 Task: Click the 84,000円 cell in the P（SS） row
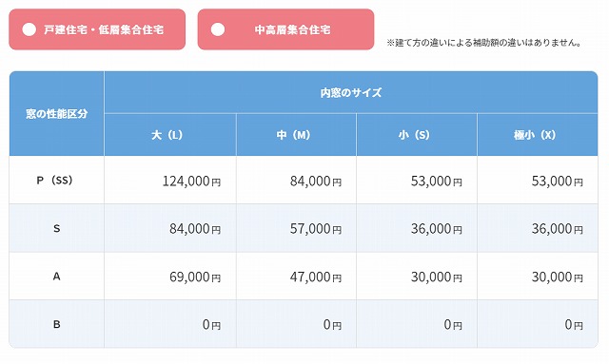tap(296, 180)
